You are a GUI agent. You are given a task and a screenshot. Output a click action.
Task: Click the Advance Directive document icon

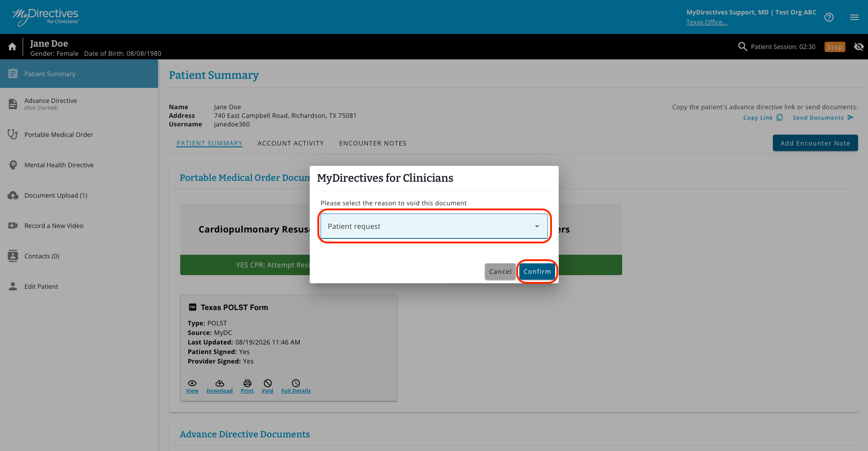tap(13, 104)
